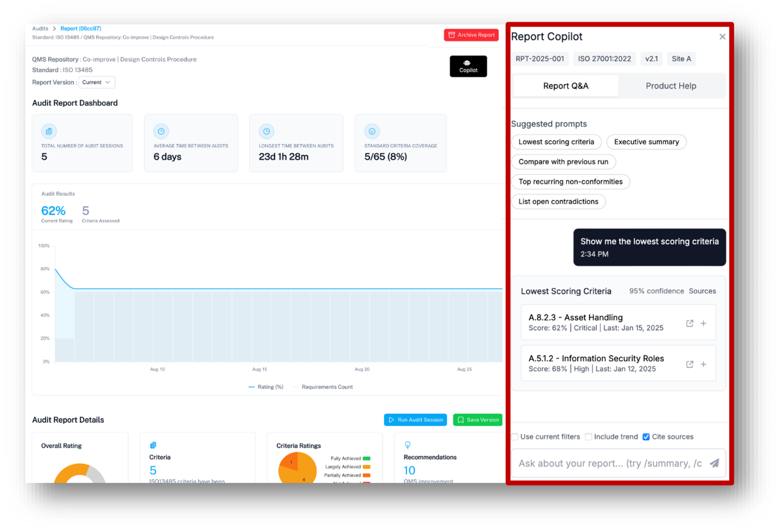Click the Recommendations lightbulb icon

point(407,445)
